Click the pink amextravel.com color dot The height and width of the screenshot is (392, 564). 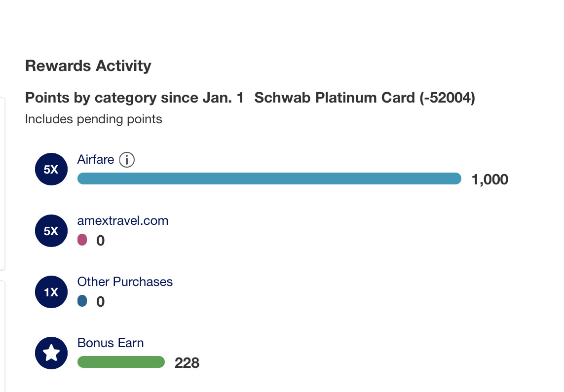point(82,240)
